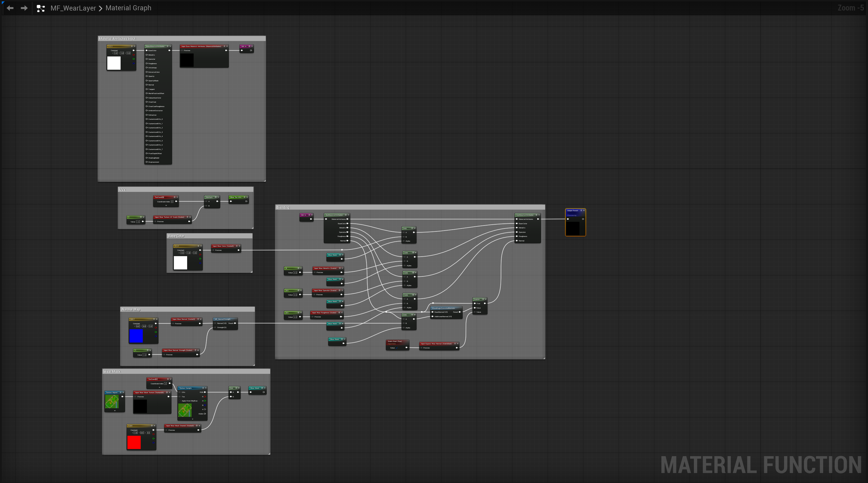Click the Roughness input pin on MakeMaterialAttributes
868x483 pixels.
point(147,63)
